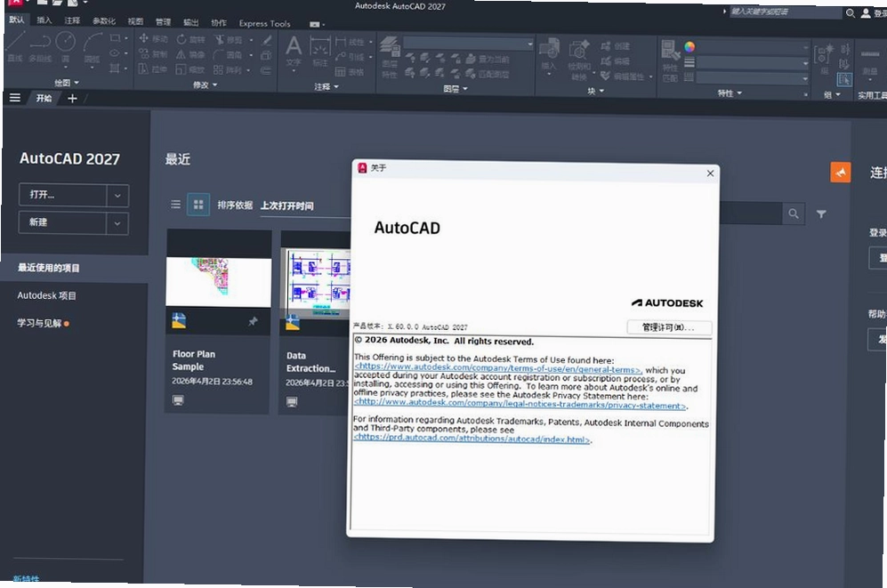The width and height of the screenshot is (887, 588).
Task: Expand the 新建 (New) dropdown arrow
Action: pos(117,223)
